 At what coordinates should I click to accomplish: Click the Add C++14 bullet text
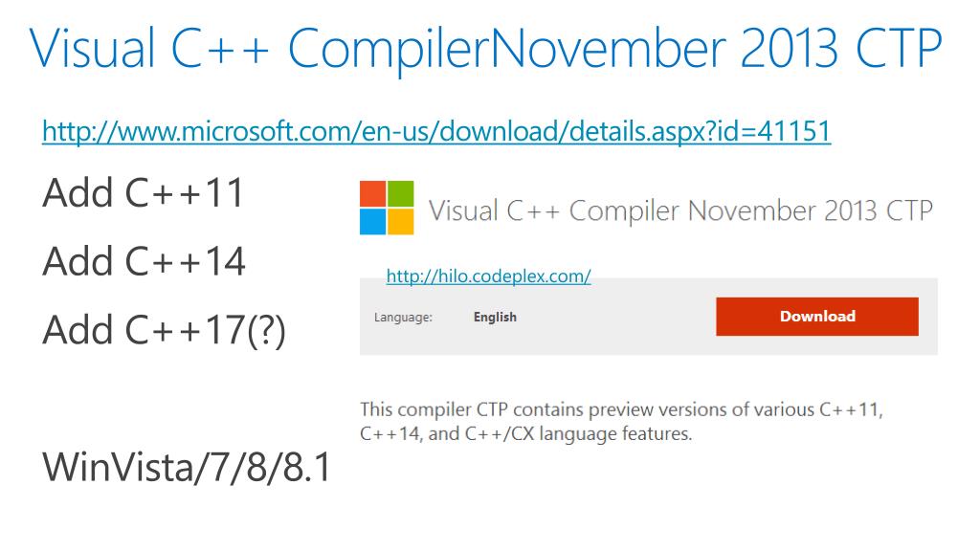(144, 261)
